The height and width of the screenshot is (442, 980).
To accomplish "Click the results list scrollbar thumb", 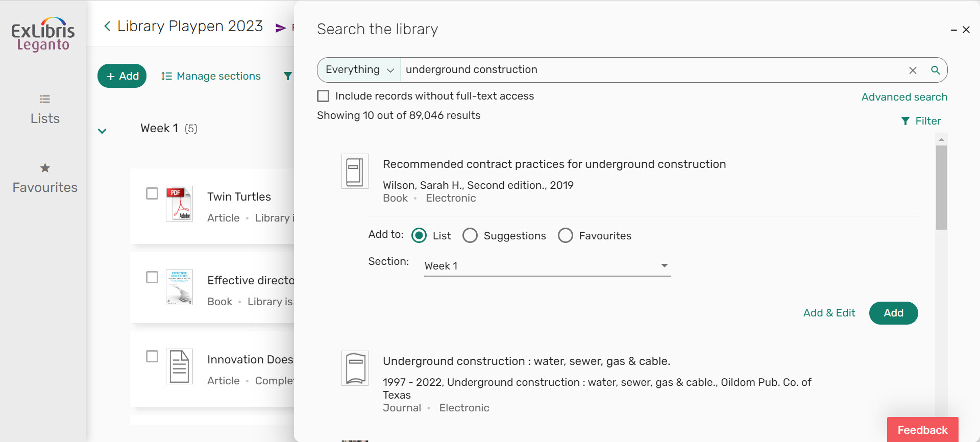I will click(941, 187).
